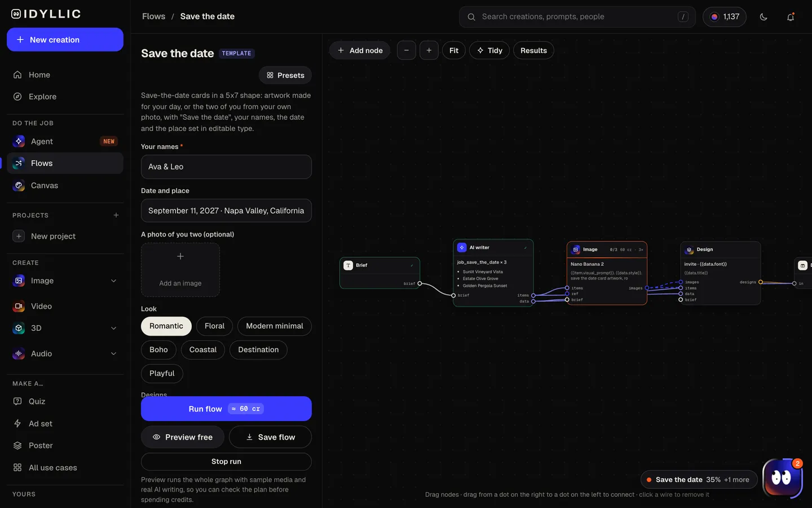Screen dimensions: 812x508
Task: Tidy the canvas nodes
Action: 489,50
